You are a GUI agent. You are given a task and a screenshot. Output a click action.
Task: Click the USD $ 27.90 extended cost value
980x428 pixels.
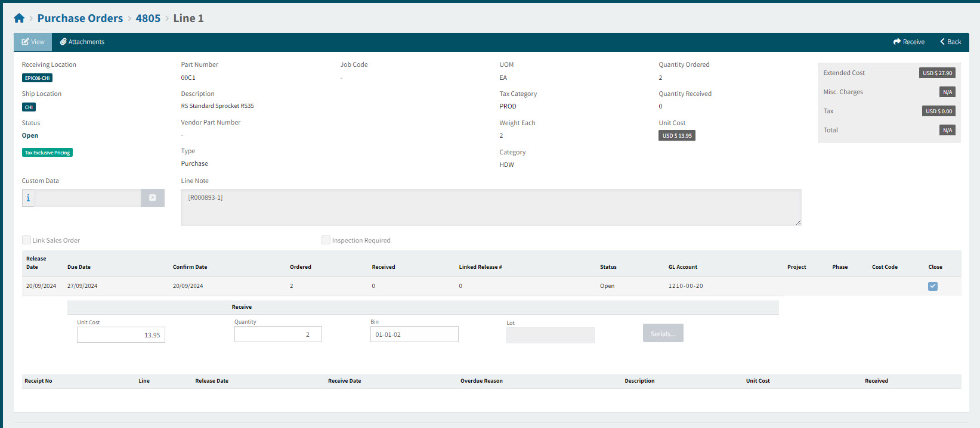[937, 73]
